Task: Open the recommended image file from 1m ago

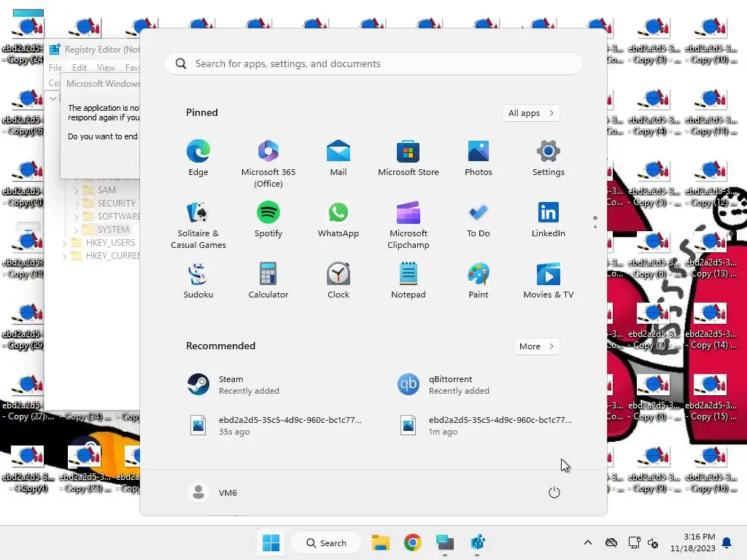Action: [x=485, y=426]
